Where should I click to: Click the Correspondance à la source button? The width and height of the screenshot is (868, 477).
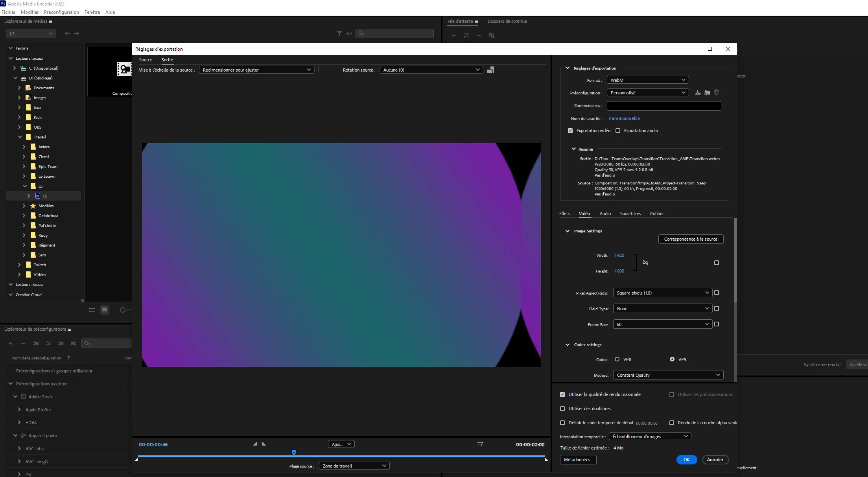691,239
